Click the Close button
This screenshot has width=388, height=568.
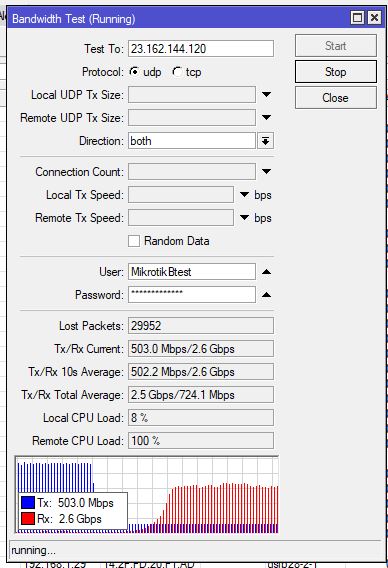tap(335, 98)
